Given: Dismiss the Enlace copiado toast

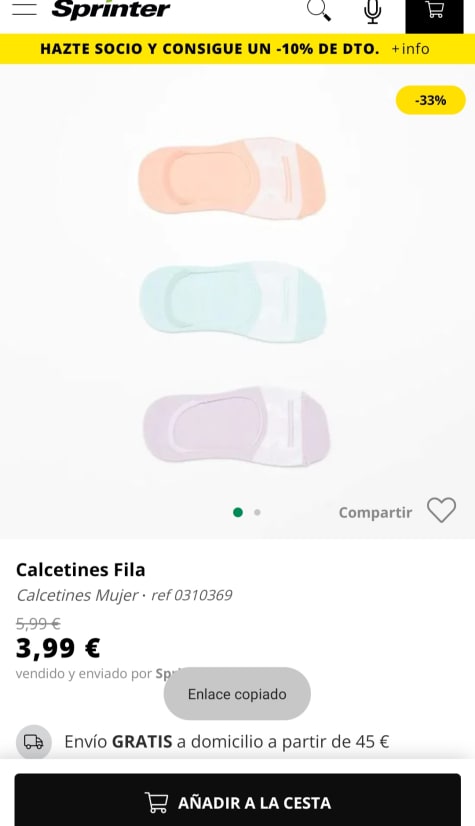Looking at the screenshot, I should [237, 694].
